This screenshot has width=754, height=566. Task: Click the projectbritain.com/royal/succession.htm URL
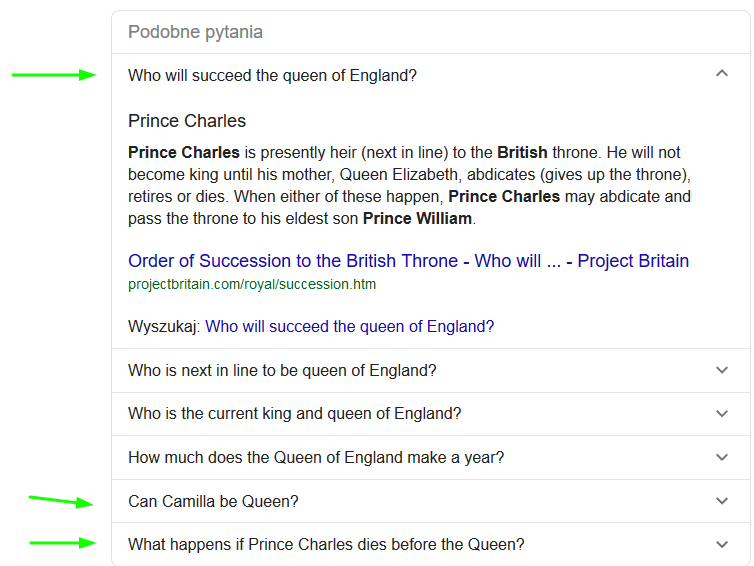coord(251,284)
